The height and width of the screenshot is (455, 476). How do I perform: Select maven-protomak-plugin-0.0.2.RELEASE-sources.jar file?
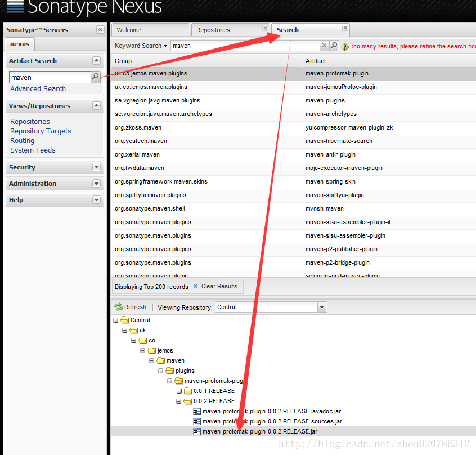[x=272, y=422]
